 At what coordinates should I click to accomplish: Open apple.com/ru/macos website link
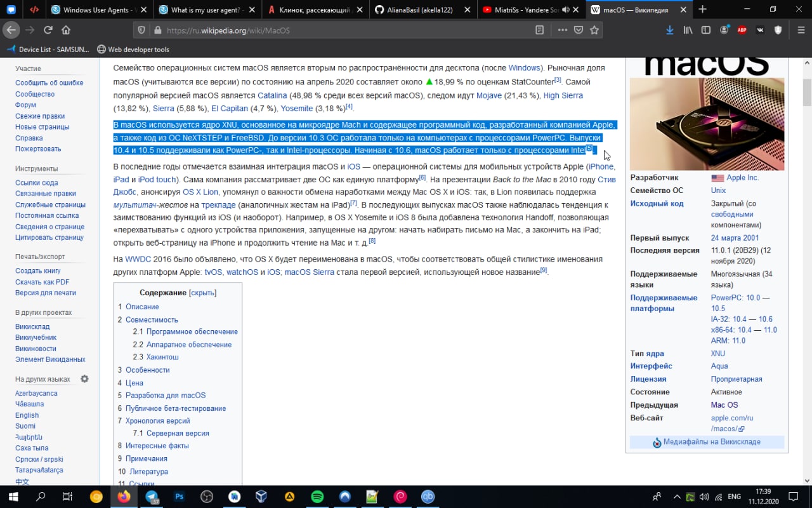click(x=732, y=423)
